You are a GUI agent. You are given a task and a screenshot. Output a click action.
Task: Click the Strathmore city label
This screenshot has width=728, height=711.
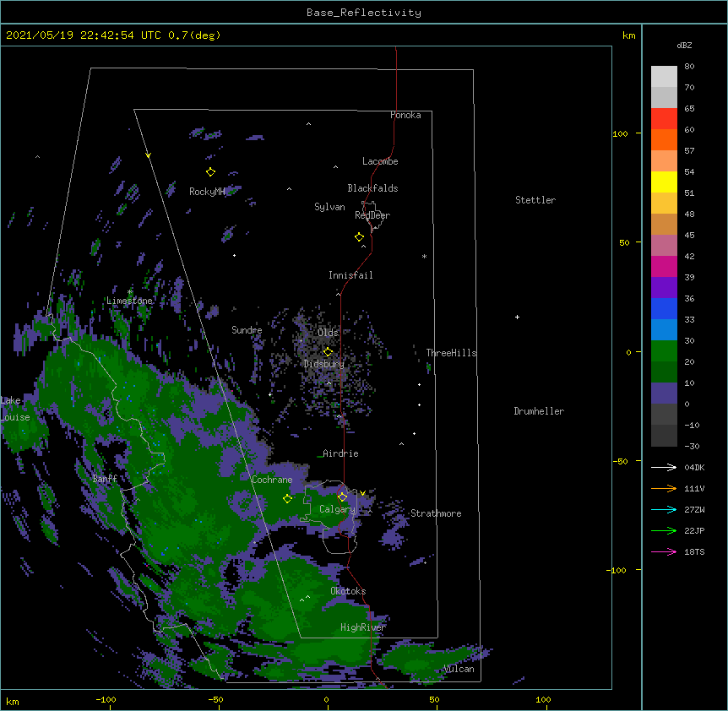click(436, 513)
